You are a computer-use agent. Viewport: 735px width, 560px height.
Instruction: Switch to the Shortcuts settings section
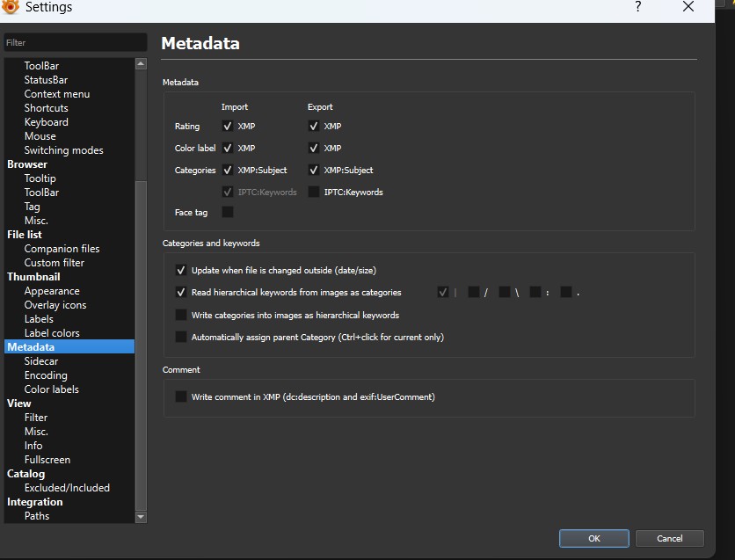pos(46,107)
